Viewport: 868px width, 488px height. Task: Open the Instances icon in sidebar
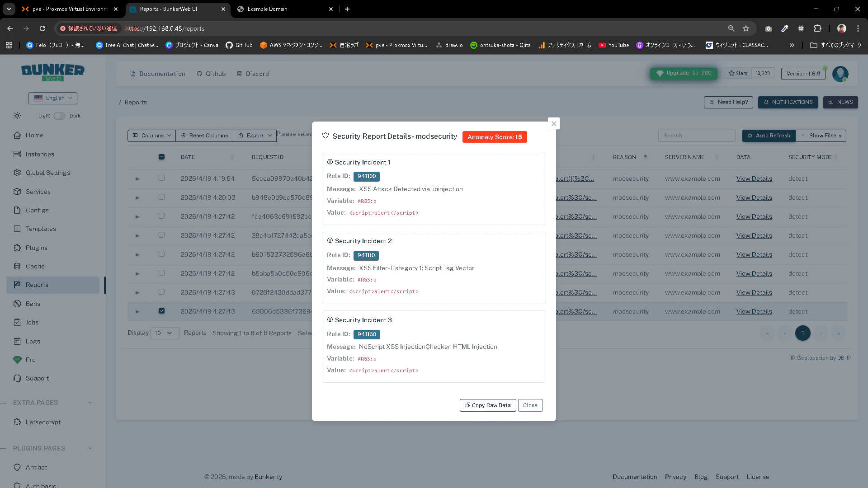(x=17, y=154)
